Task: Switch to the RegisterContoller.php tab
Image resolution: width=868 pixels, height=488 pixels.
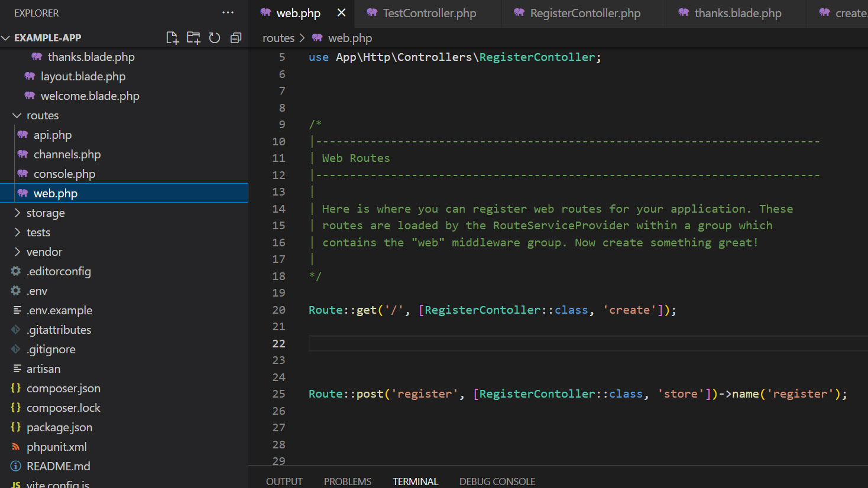Action: (585, 13)
